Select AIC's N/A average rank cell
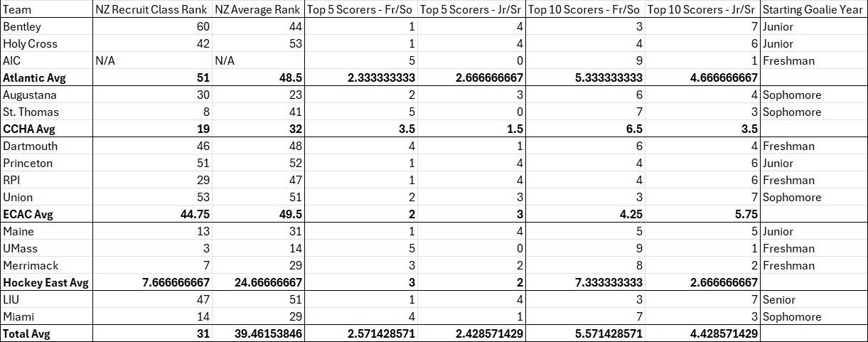 pyautogui.click(x=259, y=61)
